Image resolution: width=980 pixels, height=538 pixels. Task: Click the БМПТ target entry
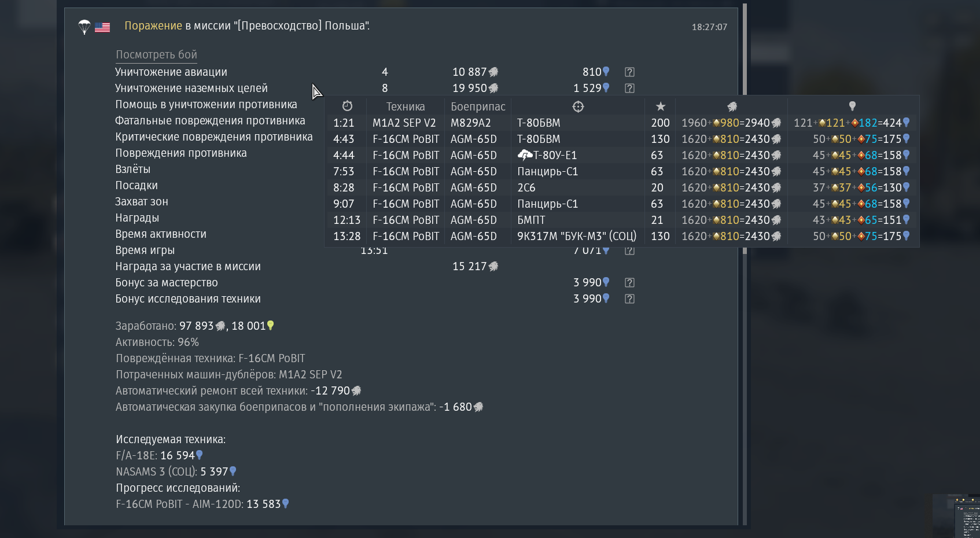(x=531, y=220)
